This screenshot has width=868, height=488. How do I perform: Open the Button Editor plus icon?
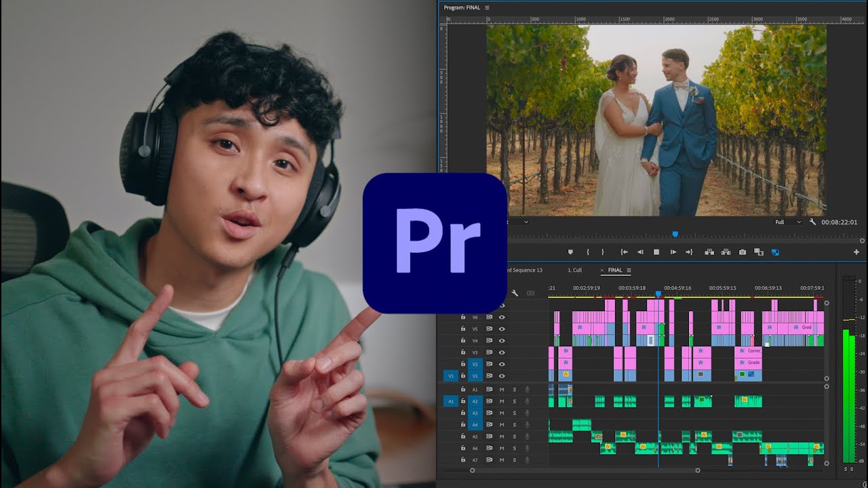pyautogui.click(x=856, y=252)
